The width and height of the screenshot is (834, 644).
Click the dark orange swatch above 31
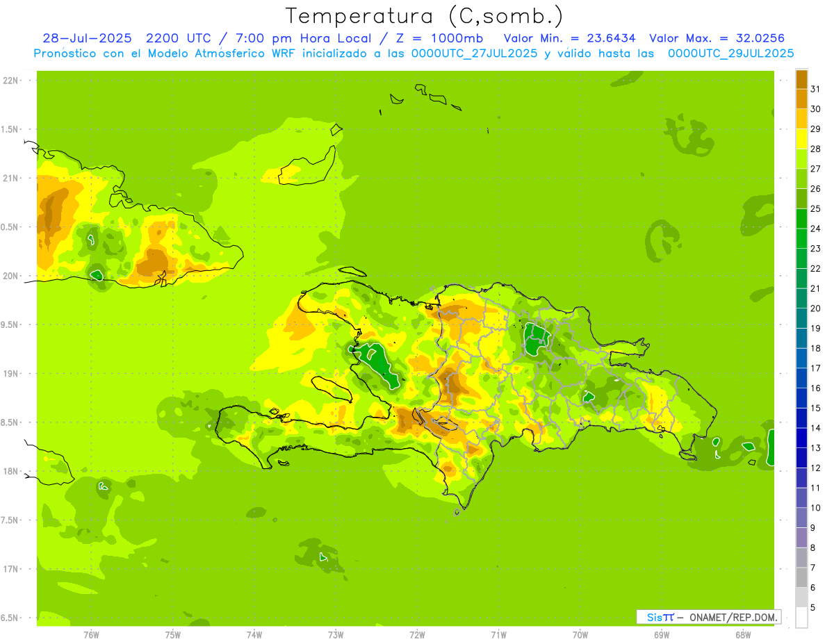coord(801,79)
